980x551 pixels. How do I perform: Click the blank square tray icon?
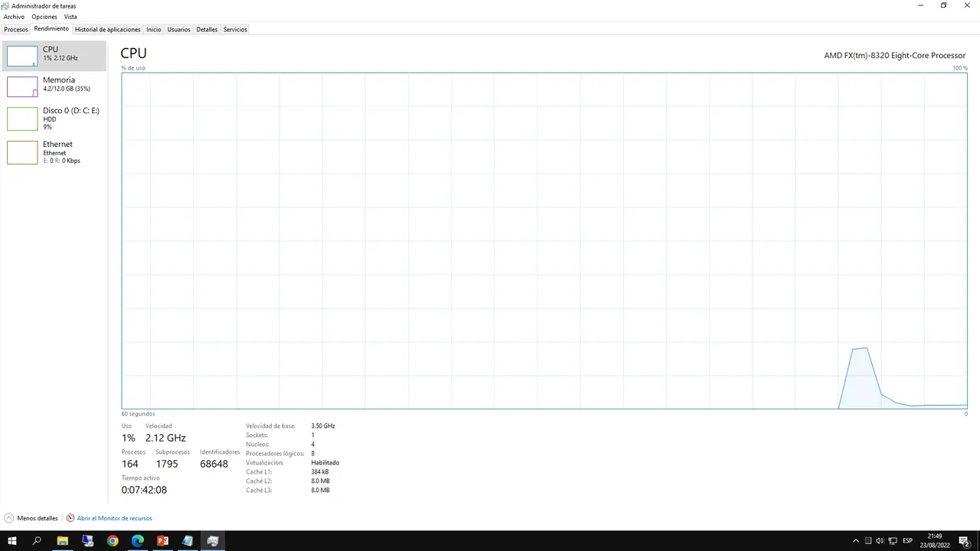coord(868,541)
